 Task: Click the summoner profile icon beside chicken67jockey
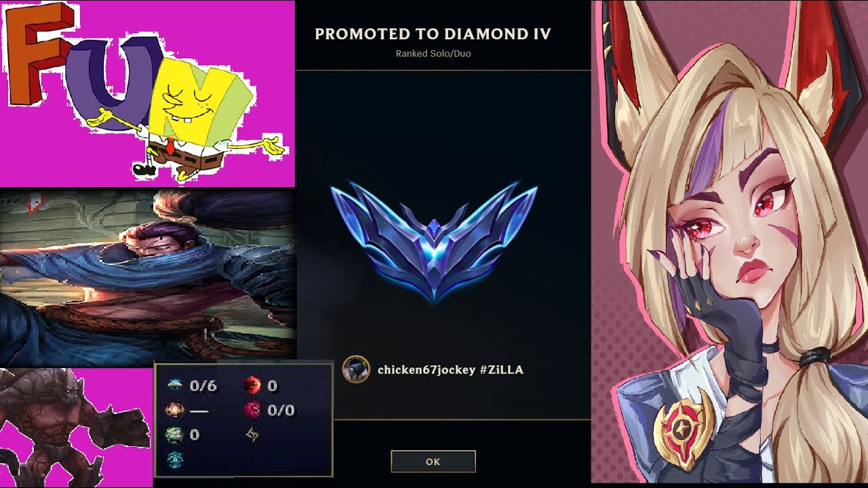(356, 369)
